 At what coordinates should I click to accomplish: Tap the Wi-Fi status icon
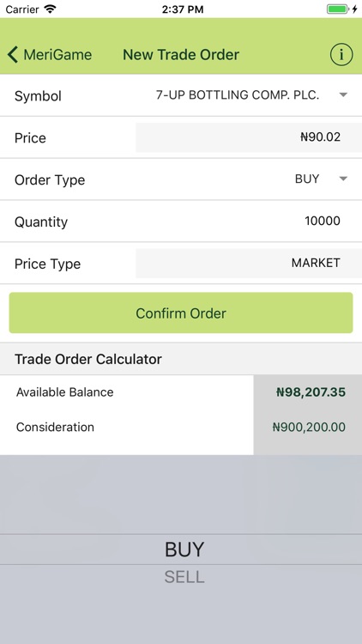point(50,9)
